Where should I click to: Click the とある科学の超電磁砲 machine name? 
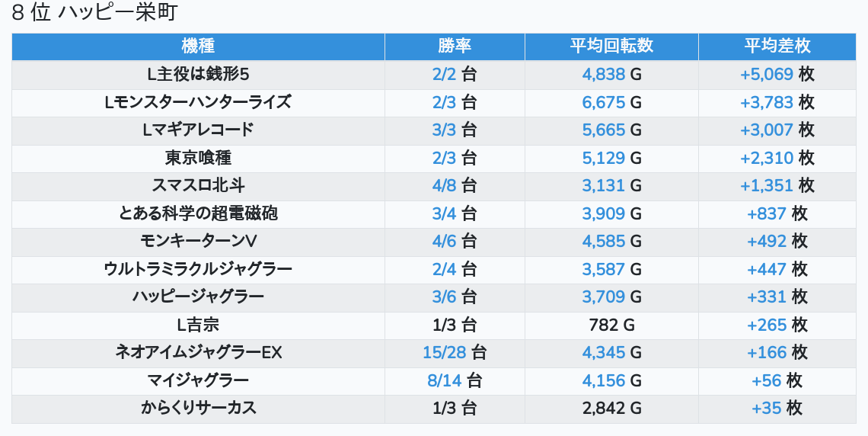tap(198, 213)
